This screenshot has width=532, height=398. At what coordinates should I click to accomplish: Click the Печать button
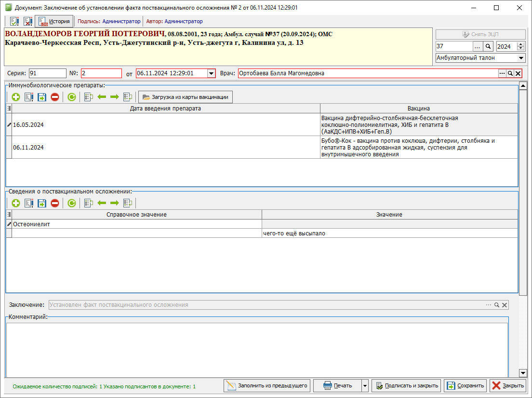[x=338, y=386]
